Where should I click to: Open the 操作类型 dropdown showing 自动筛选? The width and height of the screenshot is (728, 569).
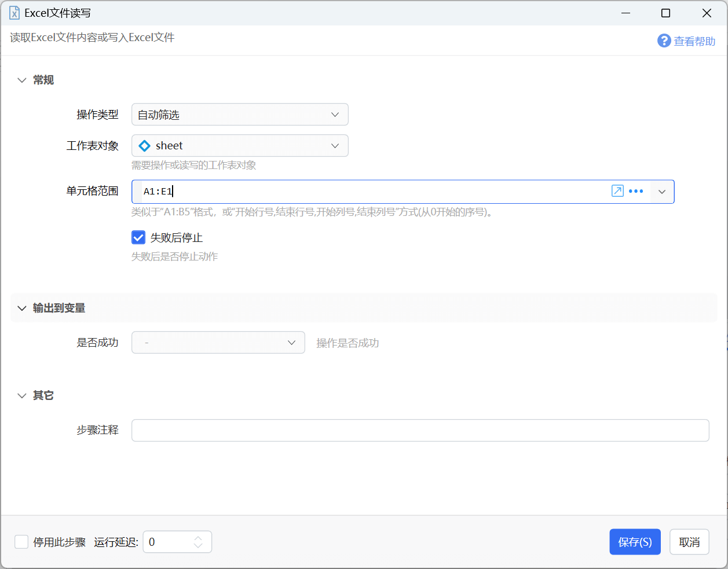point(240,115)
